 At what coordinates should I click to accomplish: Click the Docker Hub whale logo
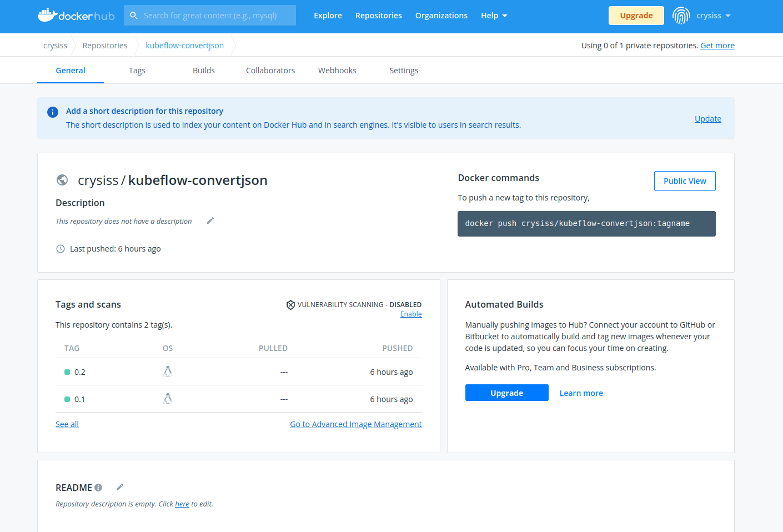76,16
